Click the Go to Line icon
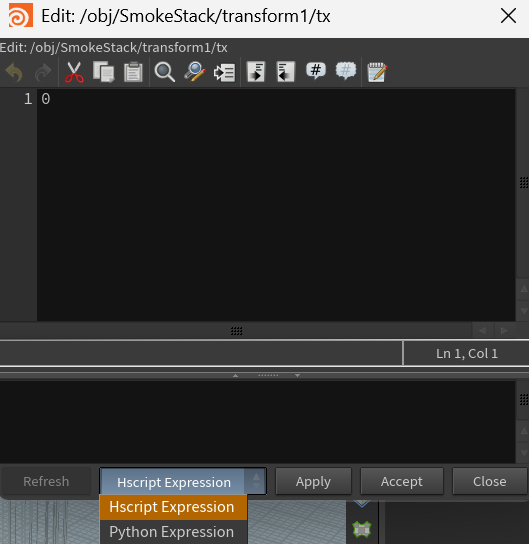The height and width of the screenshot is (544, 529). point(225,73)
